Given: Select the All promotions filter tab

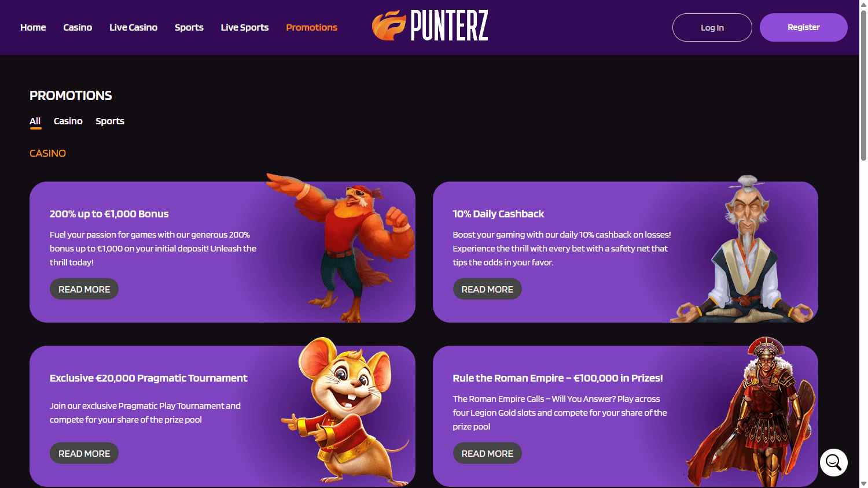Looking at the screenshot, I should pyautogui.click(x=35, y=121).
